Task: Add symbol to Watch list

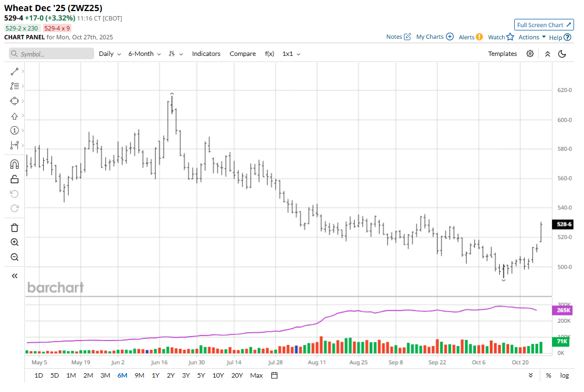Action: point(501,37)
